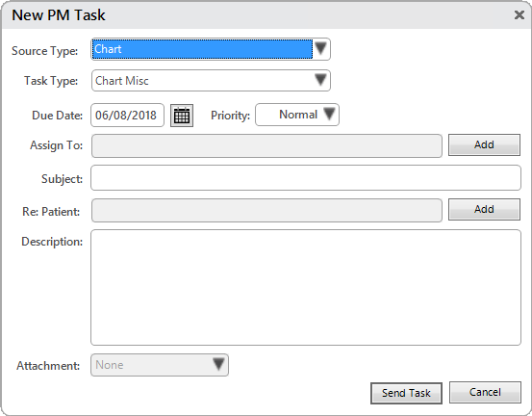Add a patient using Re: Patient Add button
This screenshot has width=532, height=416.
point(484,209)
